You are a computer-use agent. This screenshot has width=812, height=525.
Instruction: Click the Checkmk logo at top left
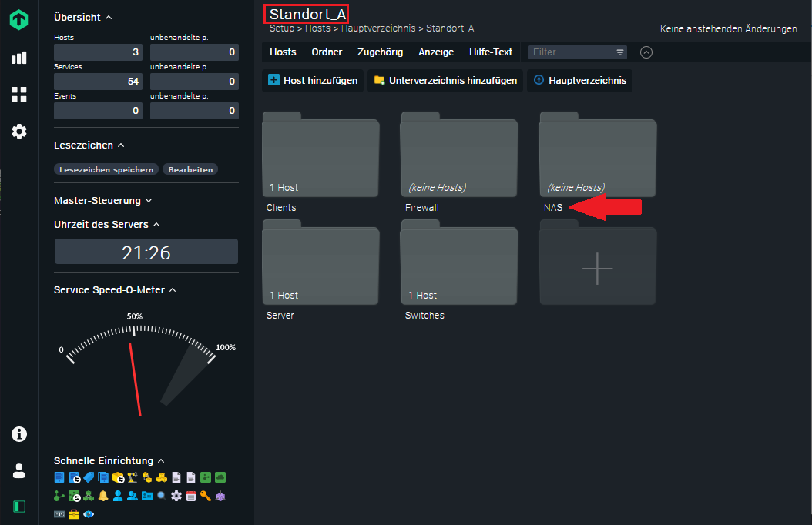click(x=18, y=21)
